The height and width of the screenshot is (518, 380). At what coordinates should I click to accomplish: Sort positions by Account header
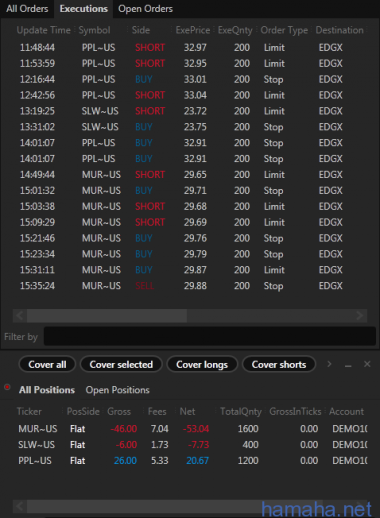pyautogui.click(x=346, y=411)
